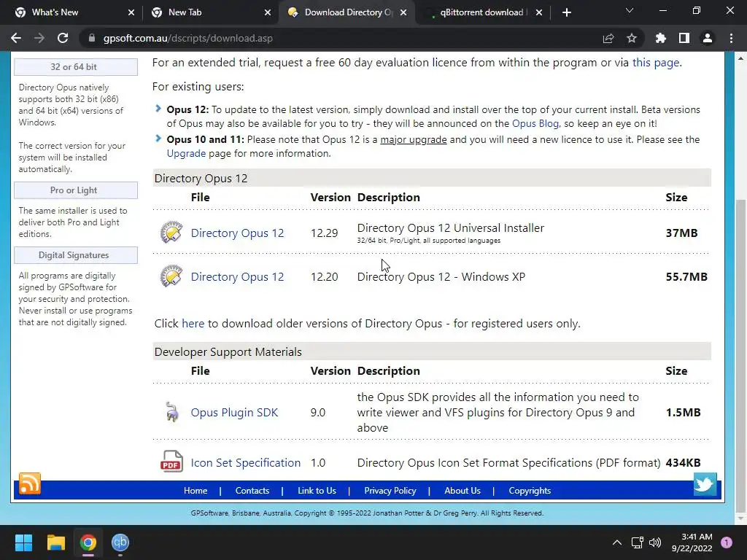
Task: Open a new tab with plus button
Action: pyautogui.click(x=566, y=12)
